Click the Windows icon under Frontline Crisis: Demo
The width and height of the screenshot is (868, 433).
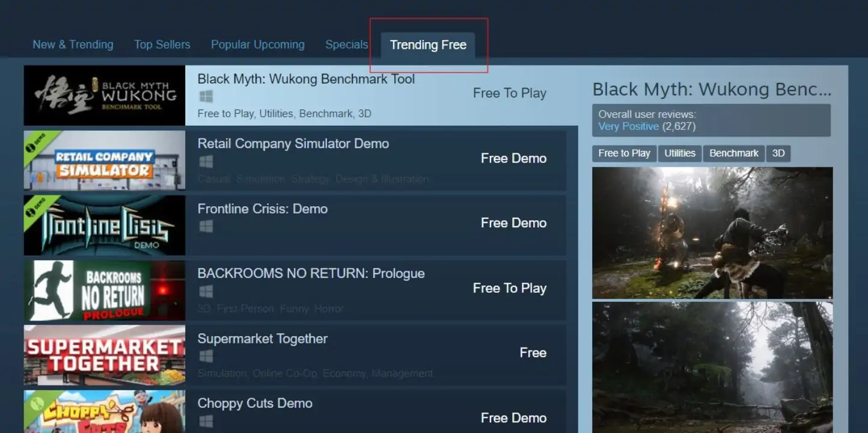[x=206, y=226]
